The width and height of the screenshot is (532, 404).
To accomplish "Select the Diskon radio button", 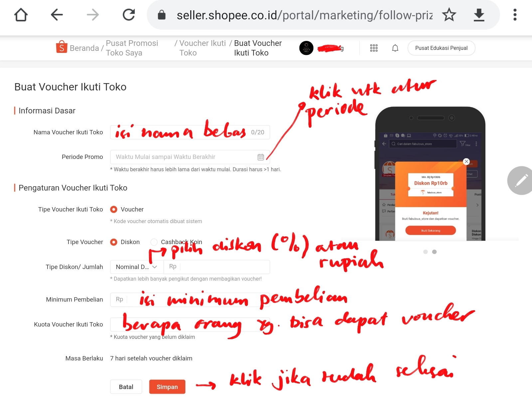I will pyautogui.click(x=114, y=242).
